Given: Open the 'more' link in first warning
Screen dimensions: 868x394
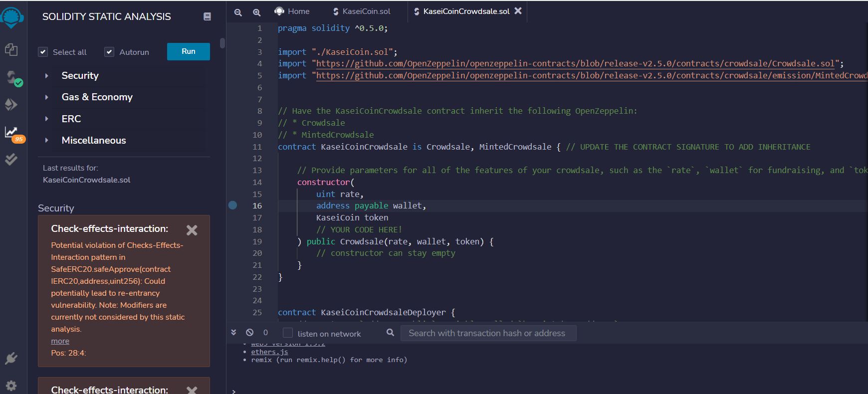Looking at the screenshot, I should 60,341.
